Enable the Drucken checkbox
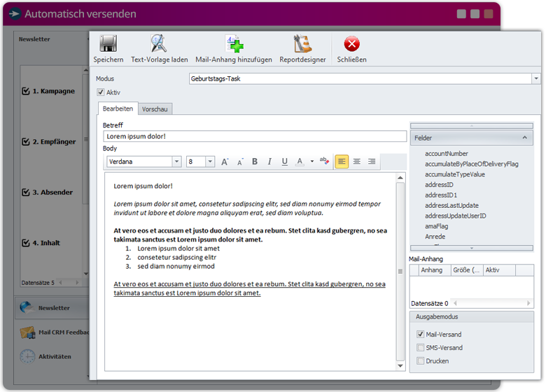 point(421,360)
